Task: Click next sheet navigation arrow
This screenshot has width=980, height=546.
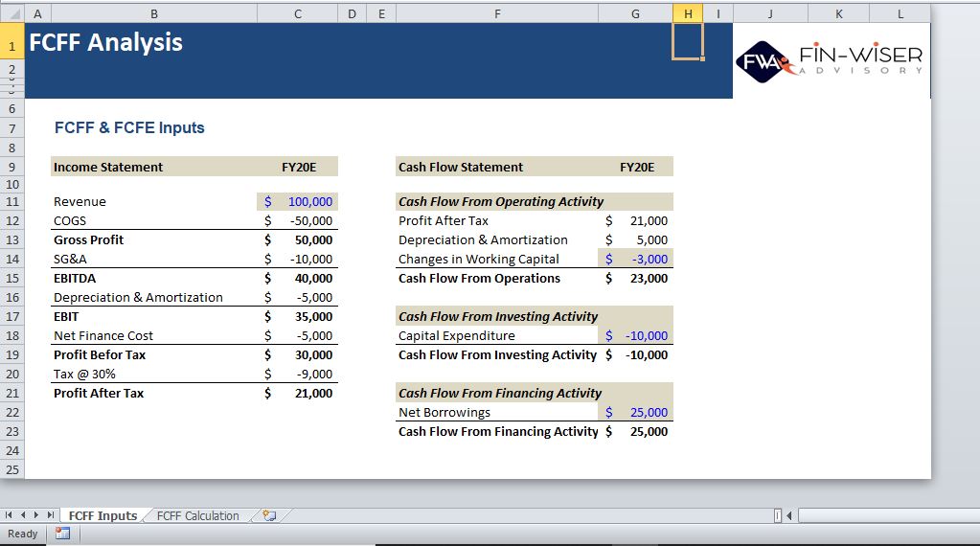Action: [36, 514]
